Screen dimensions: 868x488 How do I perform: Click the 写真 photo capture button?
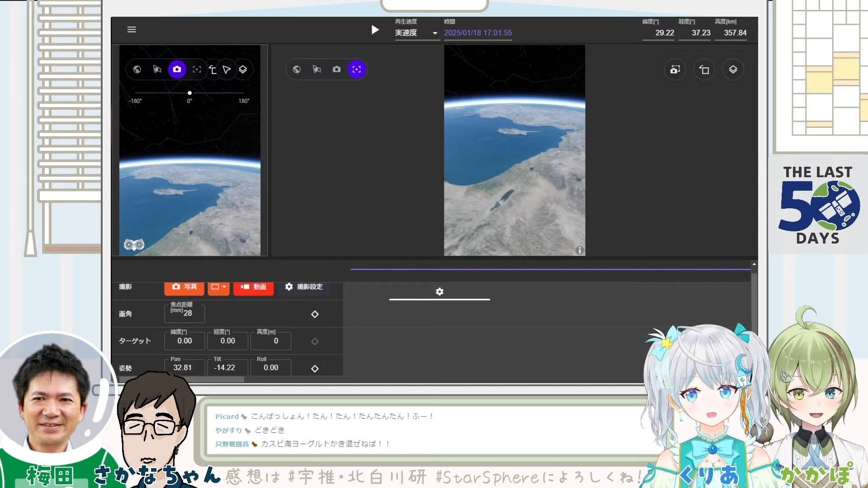coord(184,287)
